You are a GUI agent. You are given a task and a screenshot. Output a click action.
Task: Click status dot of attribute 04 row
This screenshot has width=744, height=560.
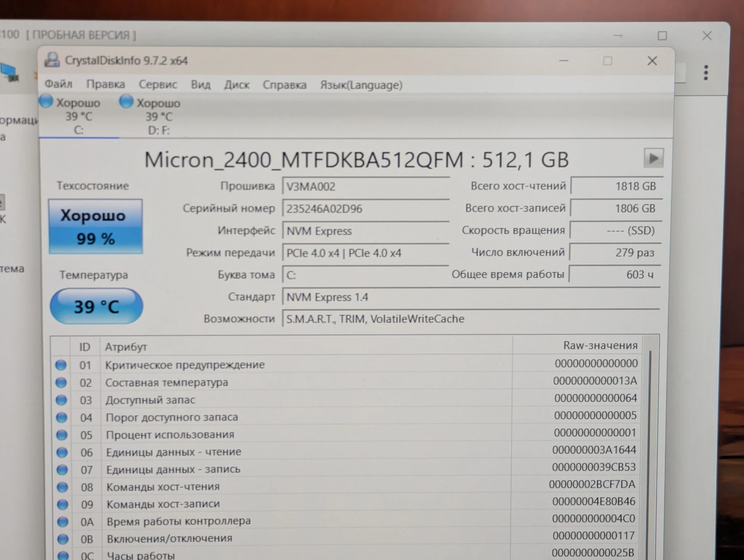point(61,418)
